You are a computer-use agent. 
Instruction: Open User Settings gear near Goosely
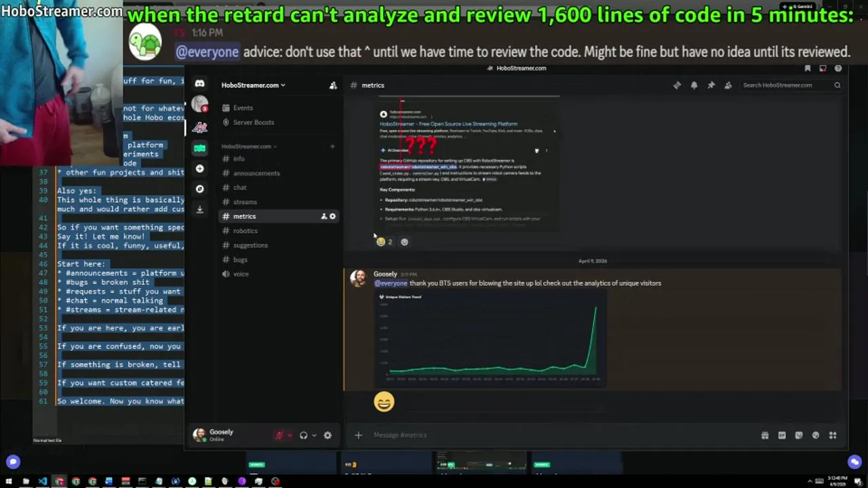328,435
